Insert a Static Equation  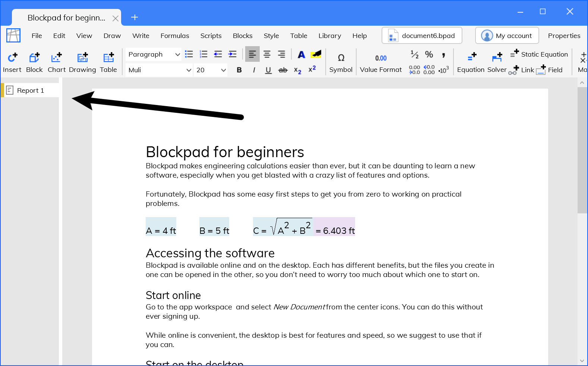click(x=539, y=54)
